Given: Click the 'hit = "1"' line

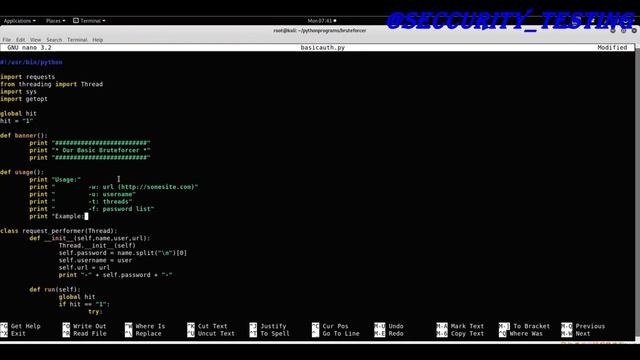Looking at the screenshot, I should 16,121.
